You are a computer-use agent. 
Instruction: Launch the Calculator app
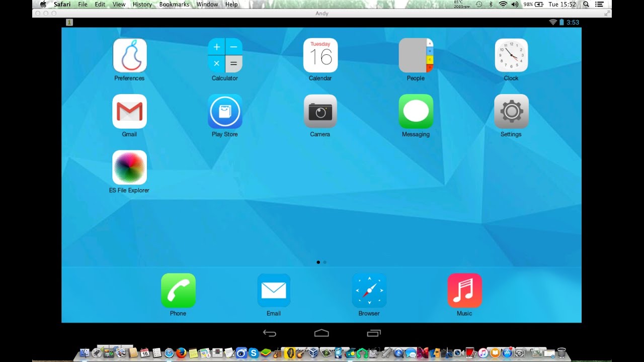point(225,55)
